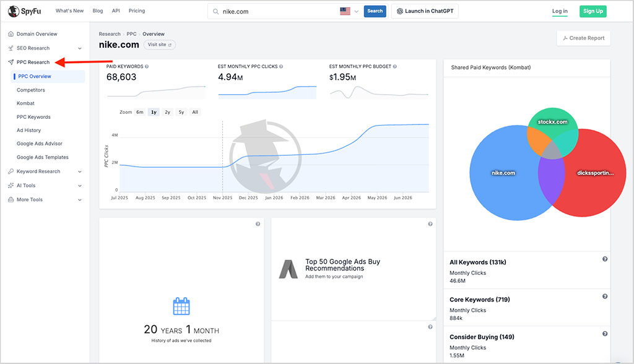This screenshot has width=634, height=364.
Task: Click help icon for Consider Buying
Action: [605, 334]
